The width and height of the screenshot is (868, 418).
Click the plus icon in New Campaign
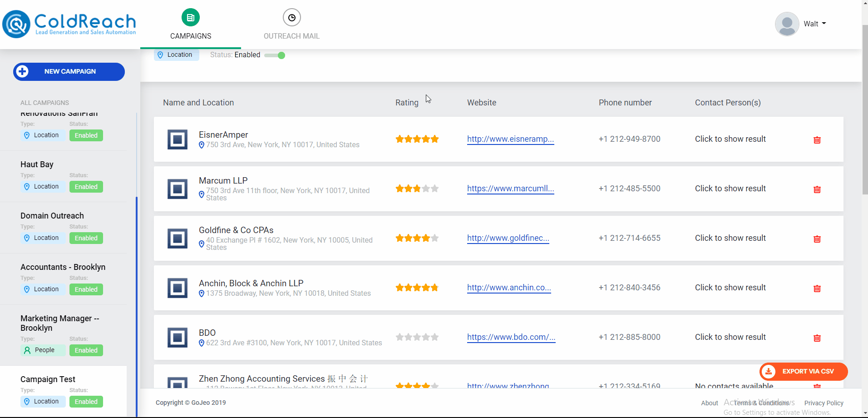22,71
